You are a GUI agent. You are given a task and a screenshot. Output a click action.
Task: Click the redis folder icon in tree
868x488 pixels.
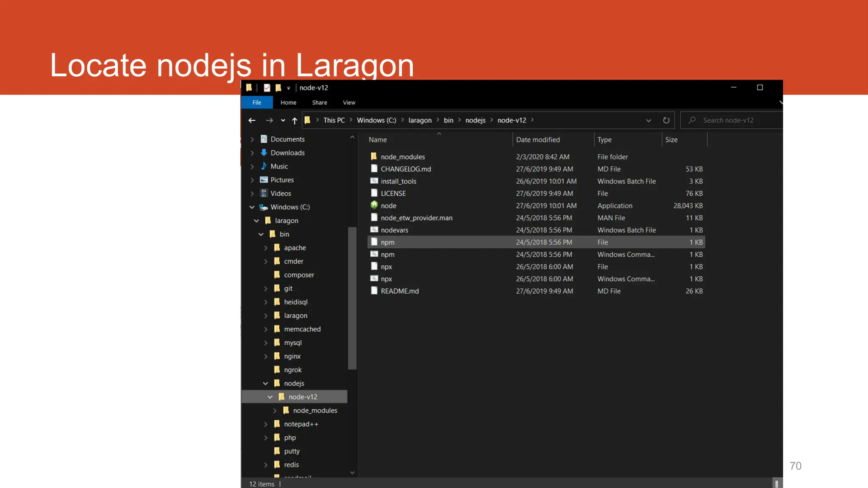(x=277, y=464)
